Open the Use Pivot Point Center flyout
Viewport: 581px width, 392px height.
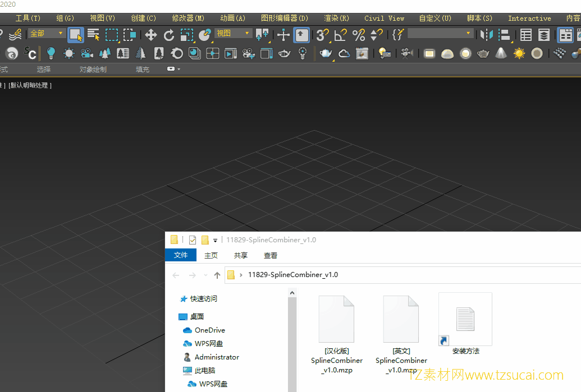(262, 35)
